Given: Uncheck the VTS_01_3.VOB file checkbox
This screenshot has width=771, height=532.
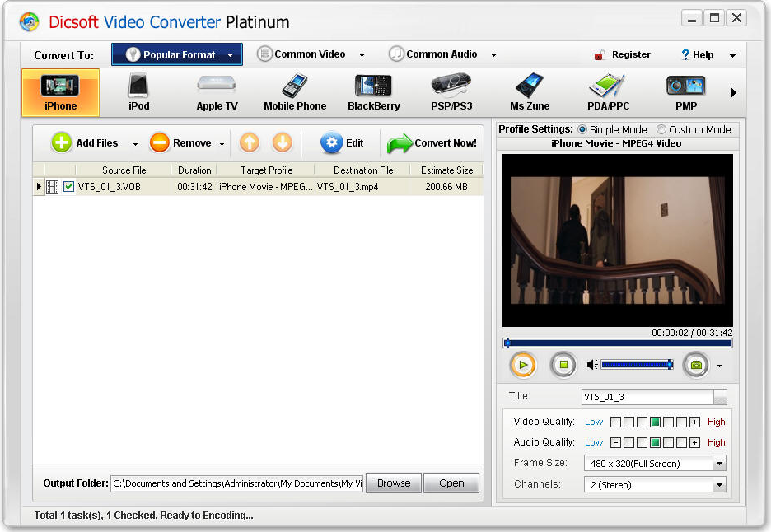Looking at the screenshot, I should pos(68,187).
